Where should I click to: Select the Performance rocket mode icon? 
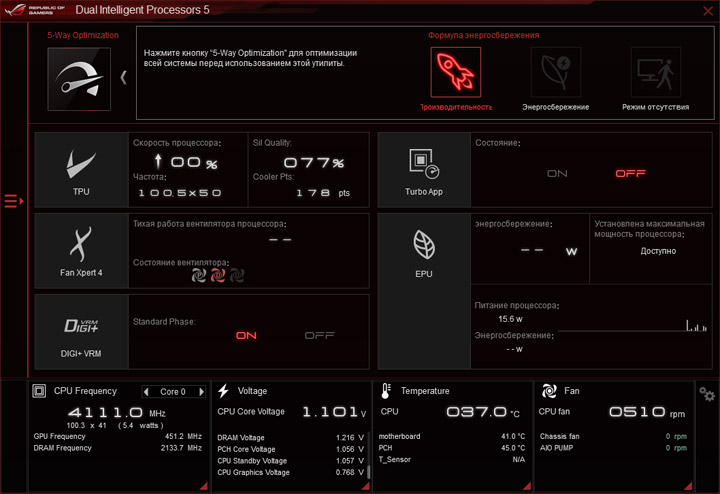[456, 72]
